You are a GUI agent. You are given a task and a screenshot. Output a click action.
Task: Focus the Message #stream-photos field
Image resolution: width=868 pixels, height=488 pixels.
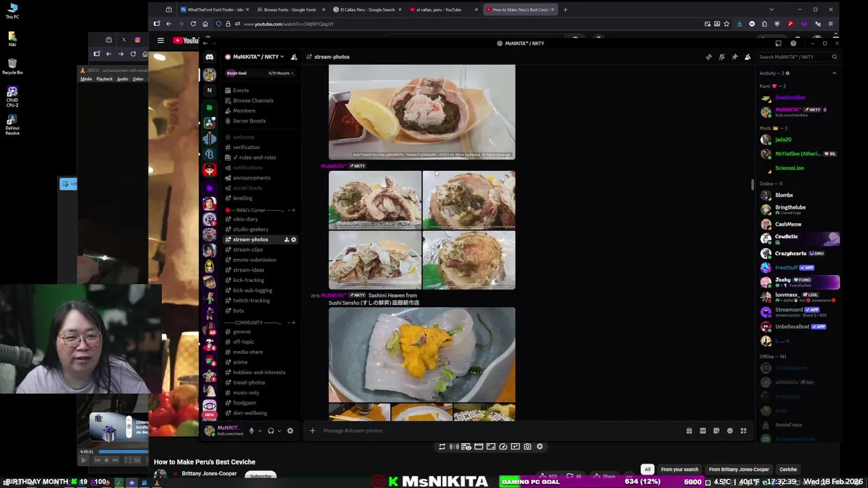tap(502, 430)
